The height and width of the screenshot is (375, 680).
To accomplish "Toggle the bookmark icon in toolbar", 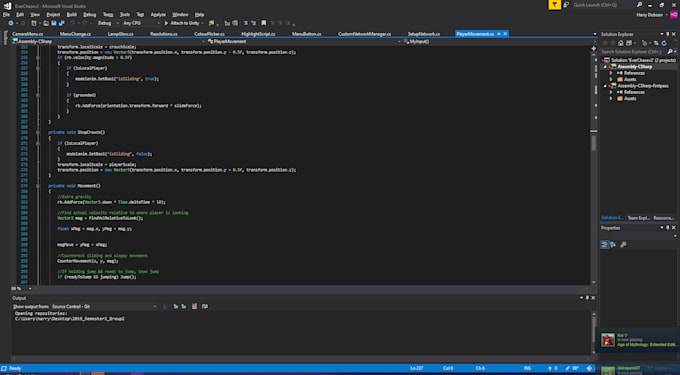I will pos(263,23).
